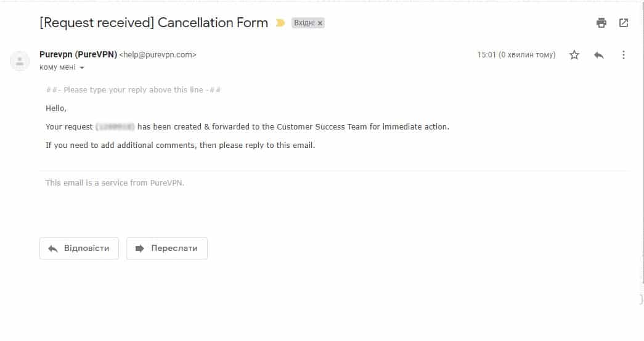
Task: Click the right-side vertical scrollbar
Action: point(642,144)
